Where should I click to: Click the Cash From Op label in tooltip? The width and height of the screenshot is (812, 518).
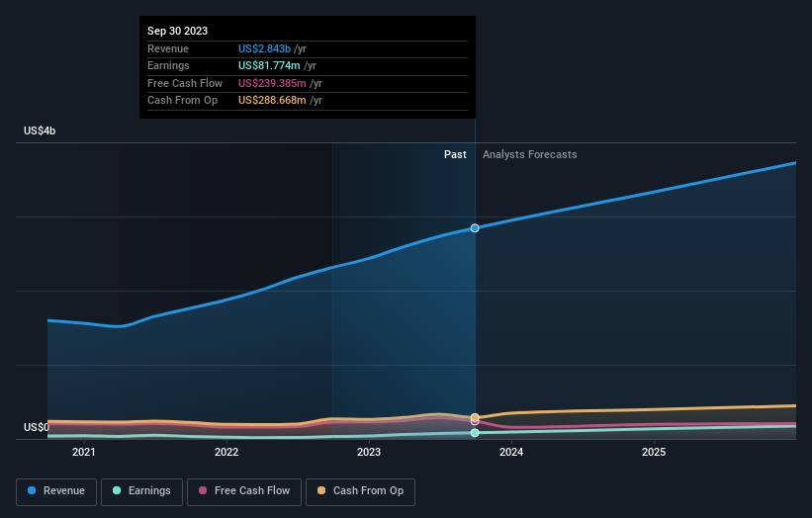click(182, 101)
